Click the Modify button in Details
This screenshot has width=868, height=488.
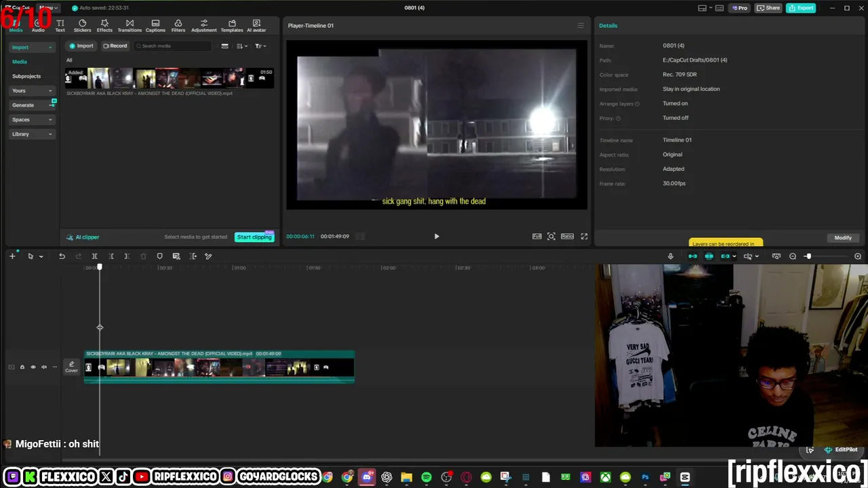843,238
